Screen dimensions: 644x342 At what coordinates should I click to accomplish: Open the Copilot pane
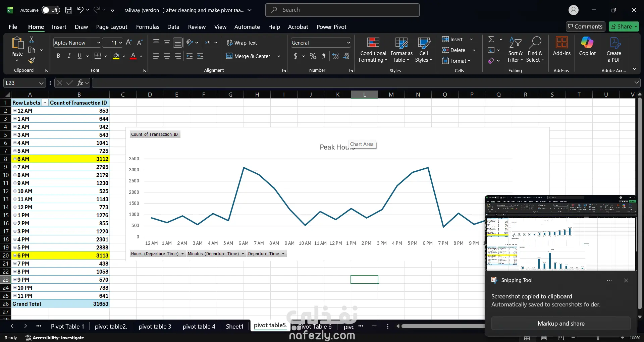point(587,47)
